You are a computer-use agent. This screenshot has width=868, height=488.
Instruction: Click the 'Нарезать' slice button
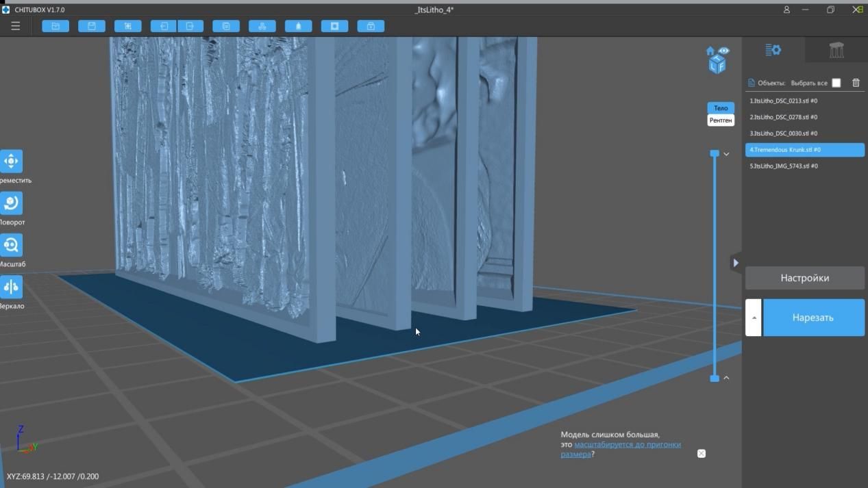(813, 318)
